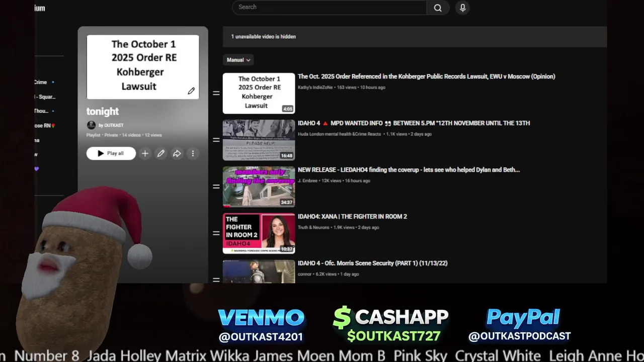Image resolution: width=644 pixels, height=362 pixels.
Task: Edit the playlist cover thumbnail pencil
Action: [x=191, y=91]
